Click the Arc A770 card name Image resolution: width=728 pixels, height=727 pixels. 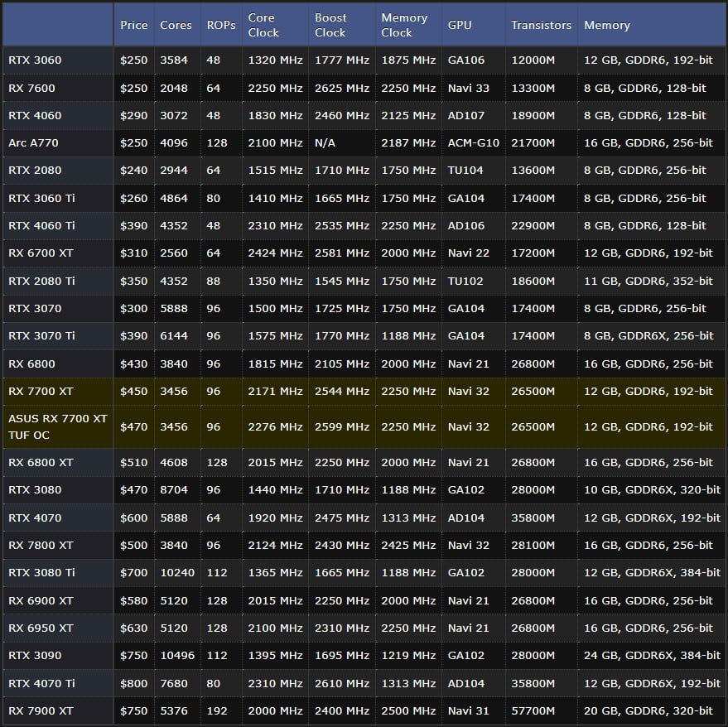pos(33,143)
